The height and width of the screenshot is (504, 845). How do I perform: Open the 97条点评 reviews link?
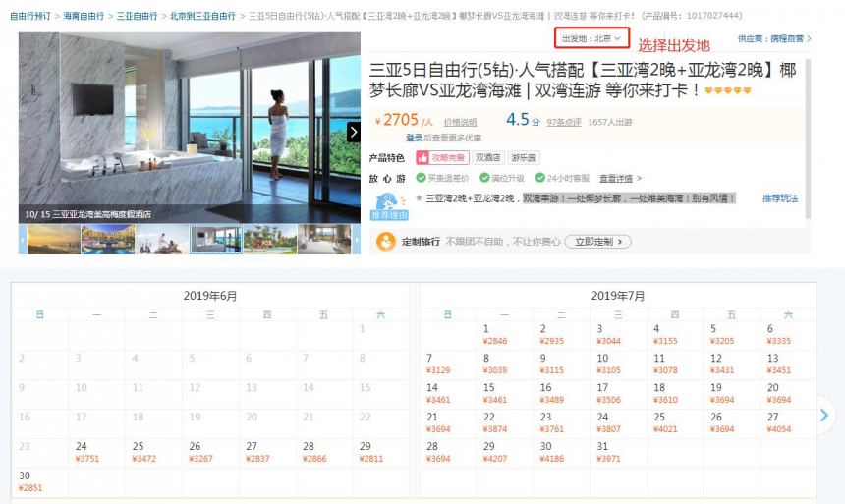coord(564,123)
